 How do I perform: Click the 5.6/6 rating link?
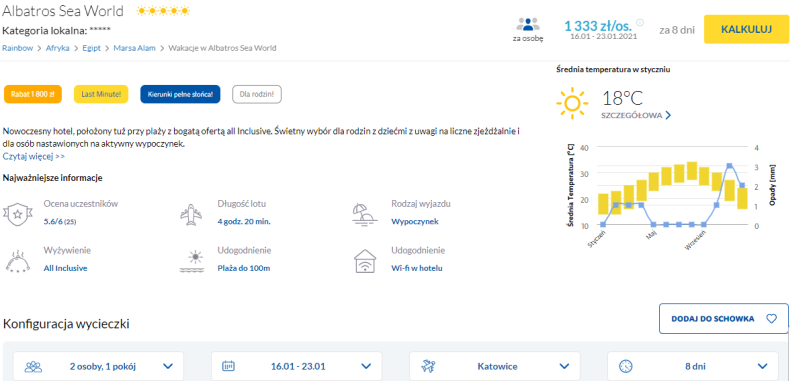click(x=60, y=221)
